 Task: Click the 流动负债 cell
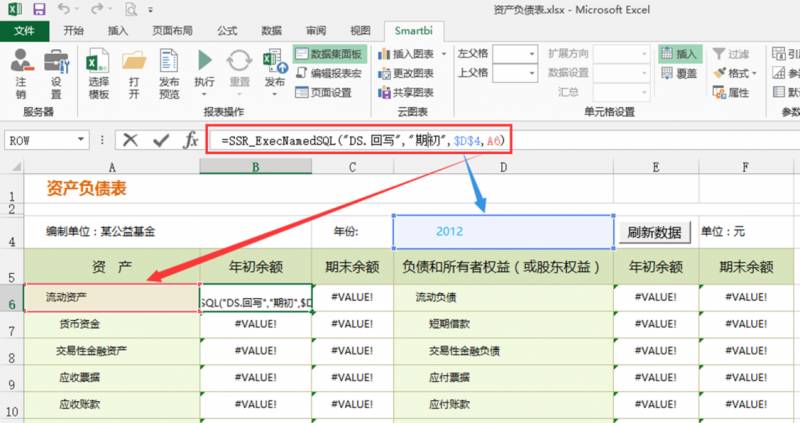[503, 297]
